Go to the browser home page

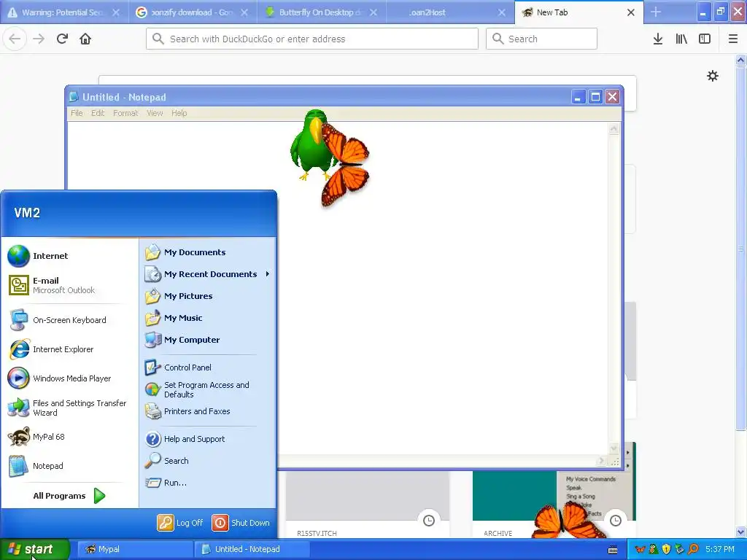85,39
